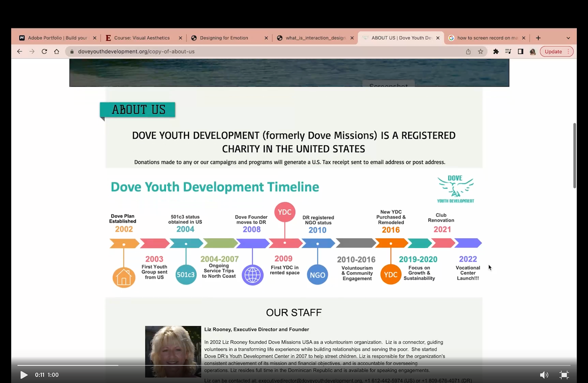Click the Update button
The image size is (588, 383).
coord(553,52)
